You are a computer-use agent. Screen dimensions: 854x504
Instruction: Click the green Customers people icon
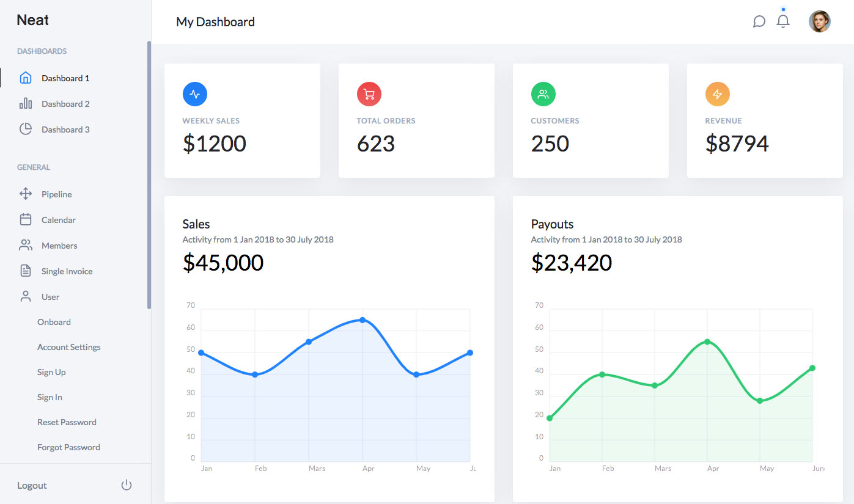click(543, 94)
